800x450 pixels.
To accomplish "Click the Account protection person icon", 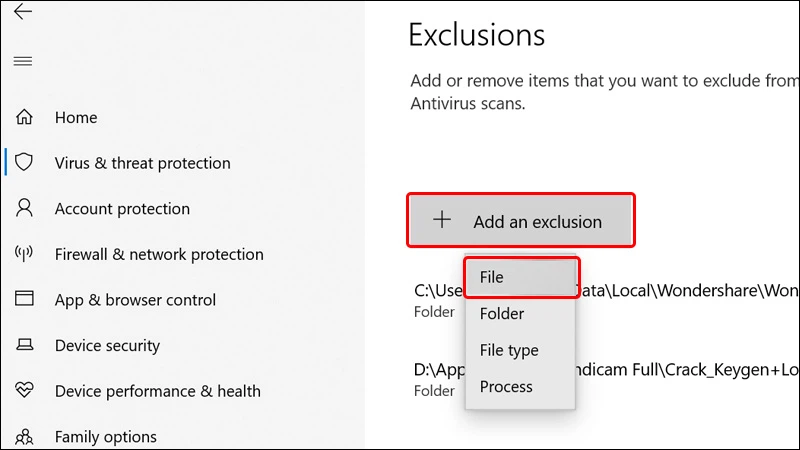I will [x=24, y=209].
